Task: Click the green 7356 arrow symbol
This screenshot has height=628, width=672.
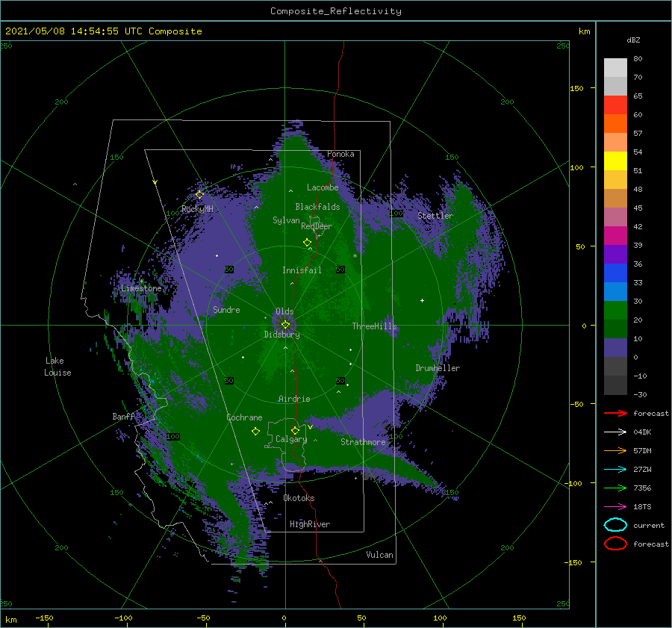Action: coord(615,488)
